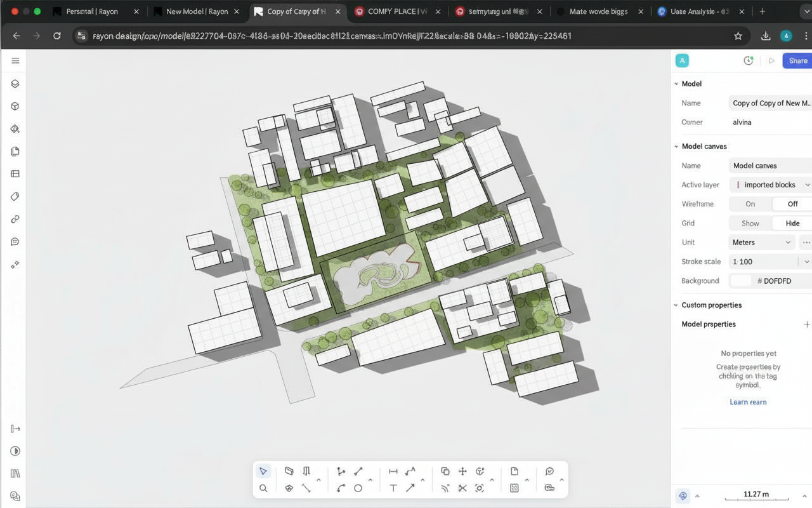Viewport: 812px width, 508px height.
Task: Open the Active layer dropdown
Action: (771, 185)
